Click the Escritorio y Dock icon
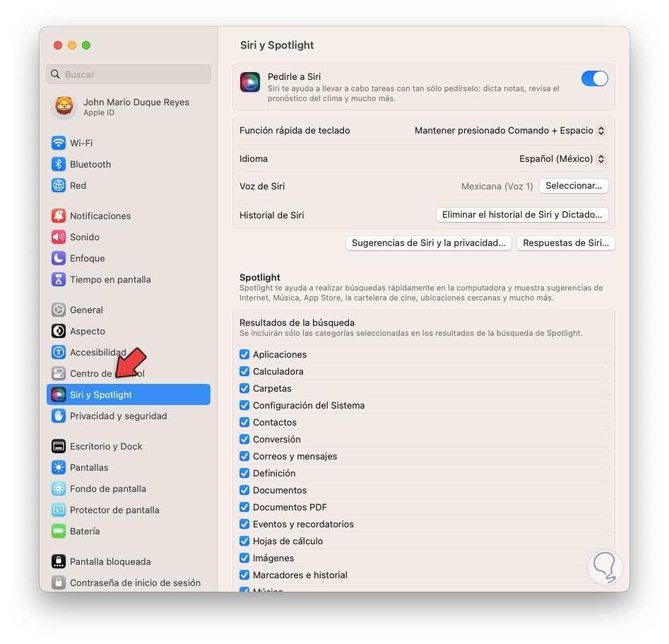Image resolution: width=669 pixels, height=644 pixels. point(59,446)
